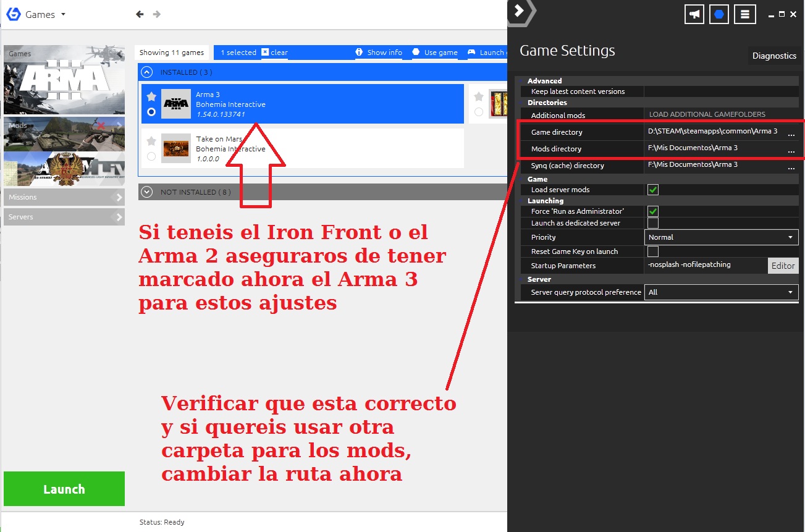Browse Game directory with ellipsis button
Screen dimensions: 805x532
[791, 134]
